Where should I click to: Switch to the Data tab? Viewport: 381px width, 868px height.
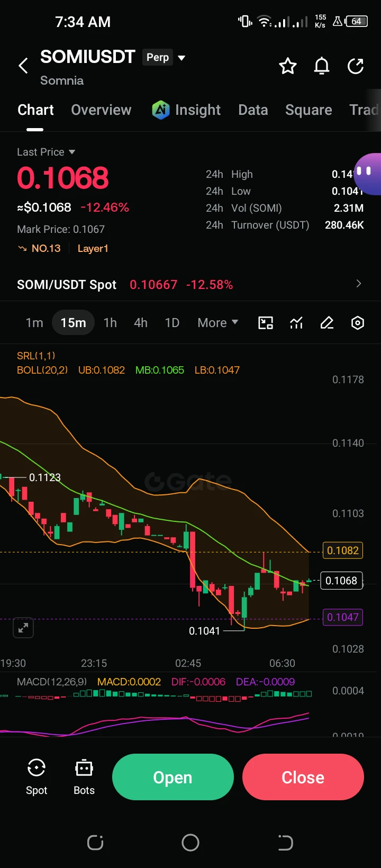(253, 110)
